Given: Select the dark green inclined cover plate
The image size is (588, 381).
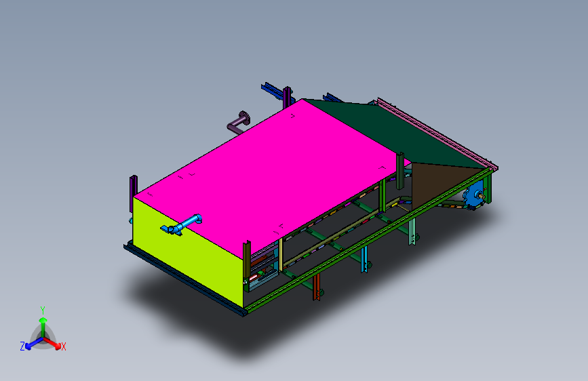Looking at the screenshot, I should [x=394, y=133].
